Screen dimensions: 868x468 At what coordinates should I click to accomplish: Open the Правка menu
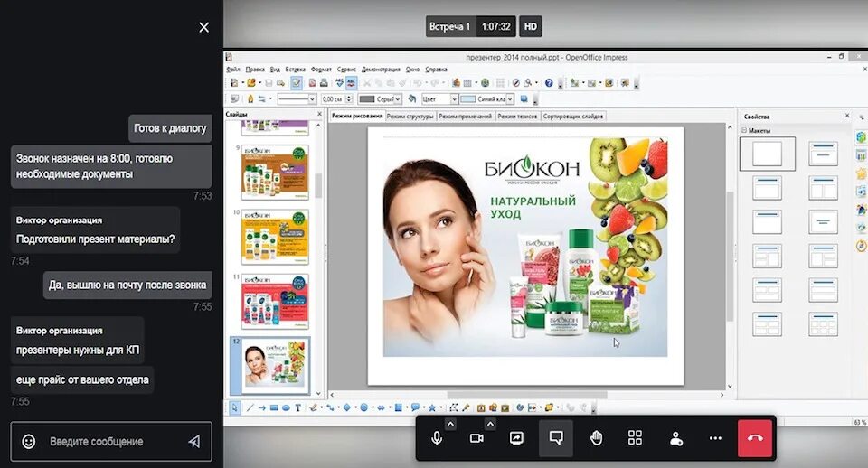point(255,70)
